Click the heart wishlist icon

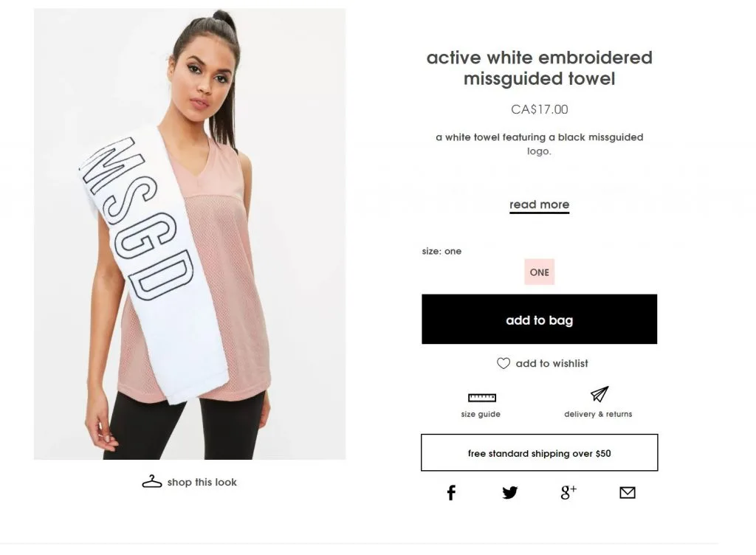(x=504, y=363)
